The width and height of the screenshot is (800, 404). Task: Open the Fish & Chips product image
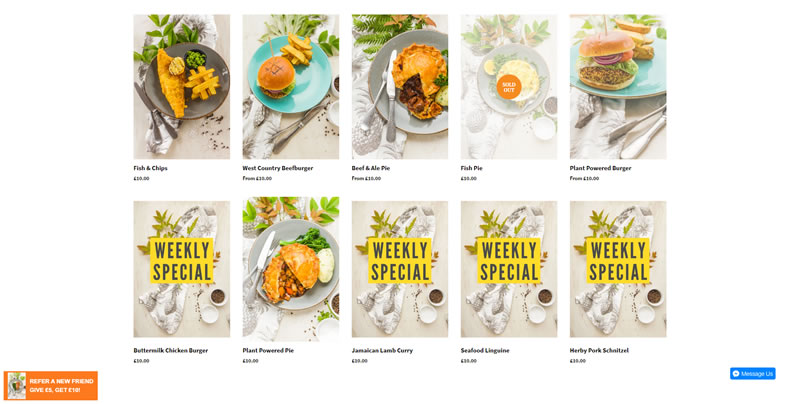pyautogui.click(x=182, y=87)
